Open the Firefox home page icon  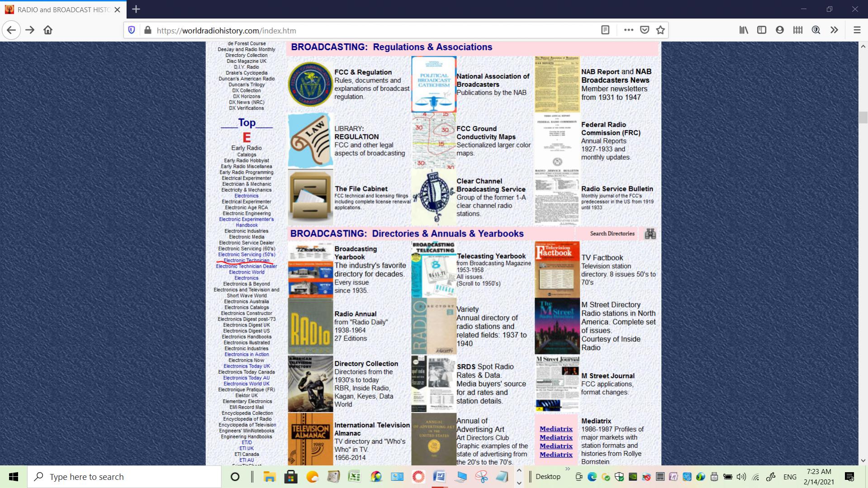pyautogui.click(x=48, y=30)
